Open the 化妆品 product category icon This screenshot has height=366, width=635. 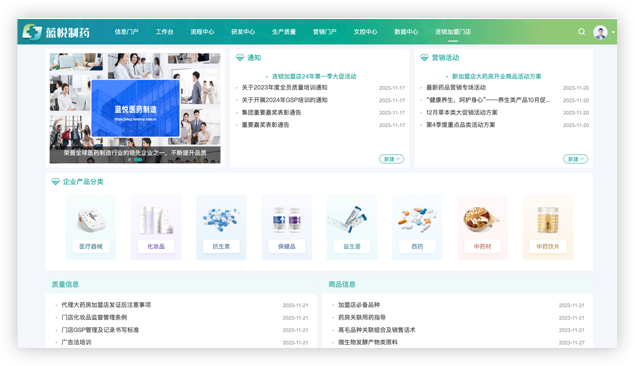click(x=156, y=220)
